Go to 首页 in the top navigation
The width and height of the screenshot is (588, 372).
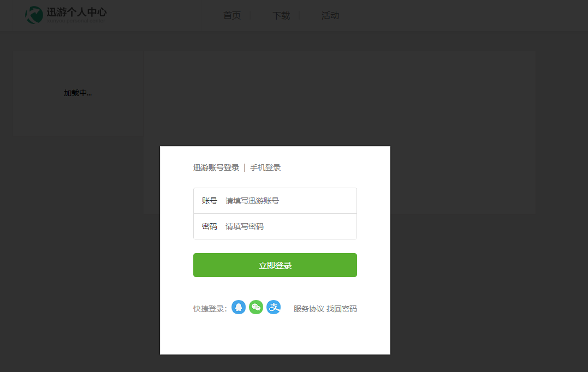tap(232, 15)
